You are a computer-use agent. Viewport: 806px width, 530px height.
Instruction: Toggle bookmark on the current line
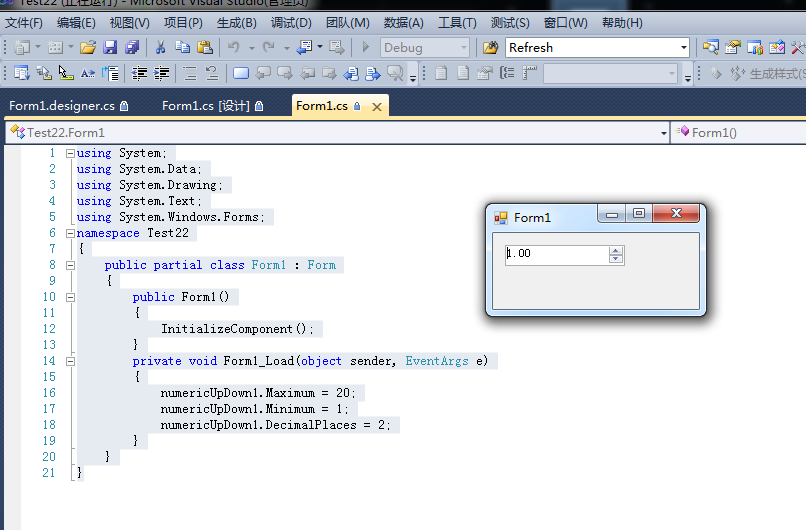[x=241, y=74]
